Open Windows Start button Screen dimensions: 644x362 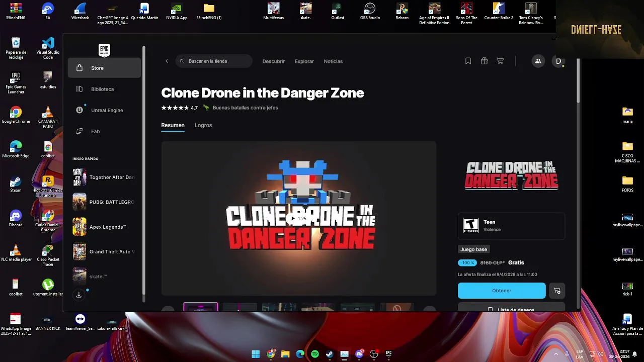(256, 354)
